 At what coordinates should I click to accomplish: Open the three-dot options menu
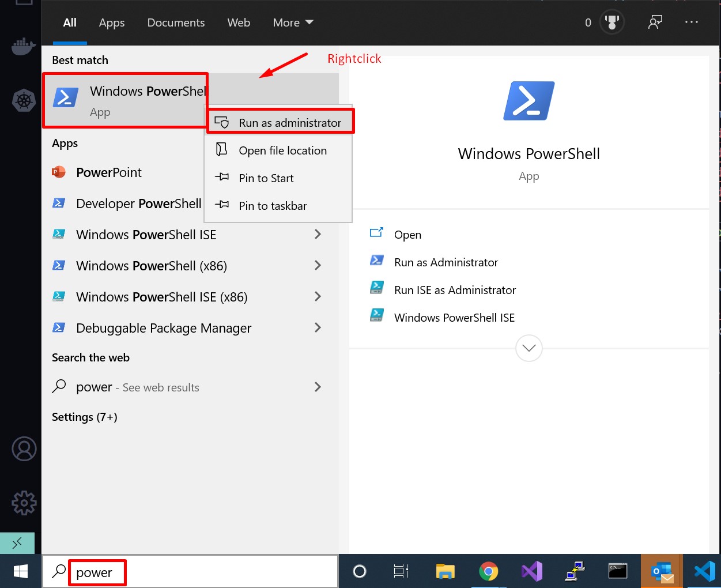[692, 22]
